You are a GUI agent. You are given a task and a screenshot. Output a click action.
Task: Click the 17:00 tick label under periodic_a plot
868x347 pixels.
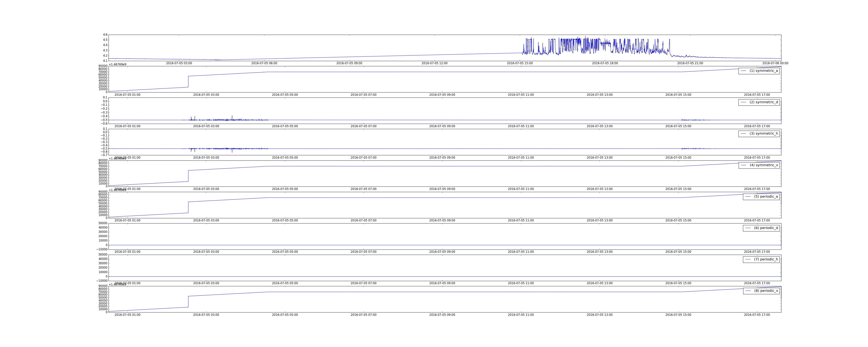[757, 220]
